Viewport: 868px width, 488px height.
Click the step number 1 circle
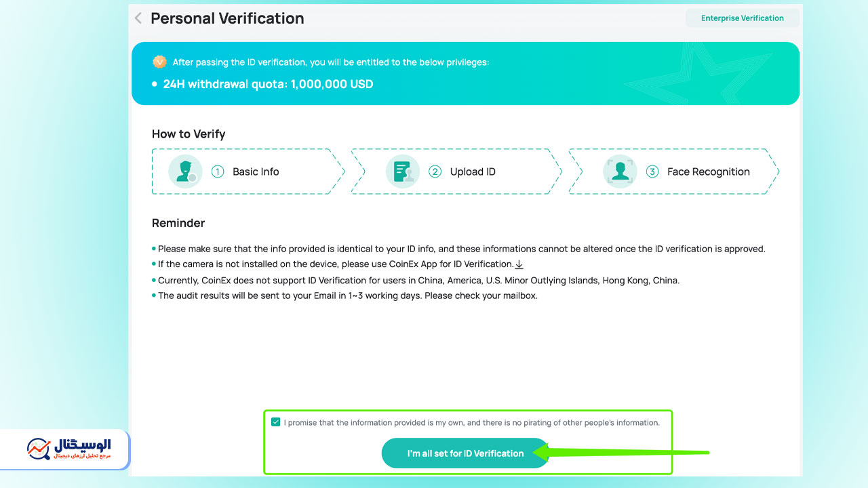(x=218, y=171)
